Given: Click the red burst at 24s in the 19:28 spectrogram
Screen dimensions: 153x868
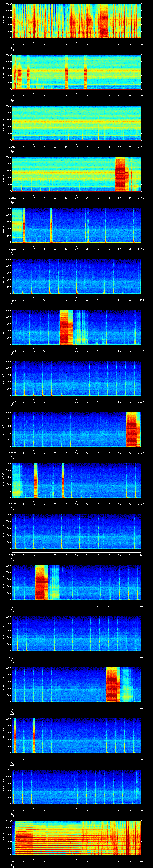Looking at the screenshot, I should click(64, 327).
